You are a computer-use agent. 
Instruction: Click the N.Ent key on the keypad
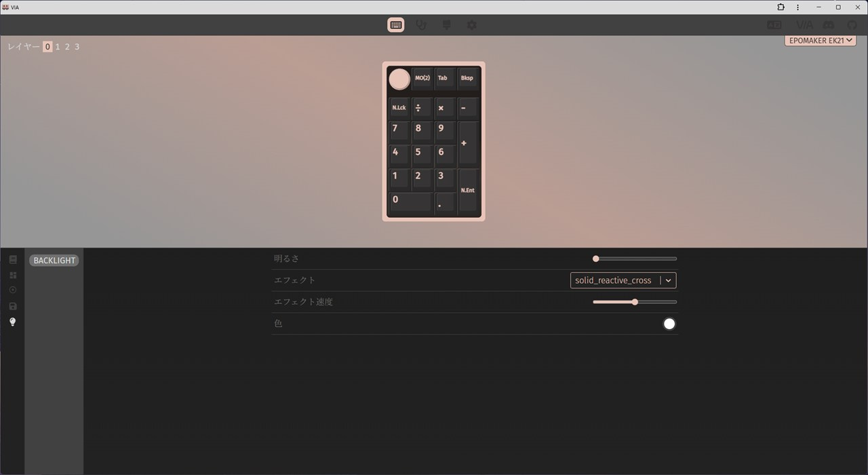[x=468, y=191]
